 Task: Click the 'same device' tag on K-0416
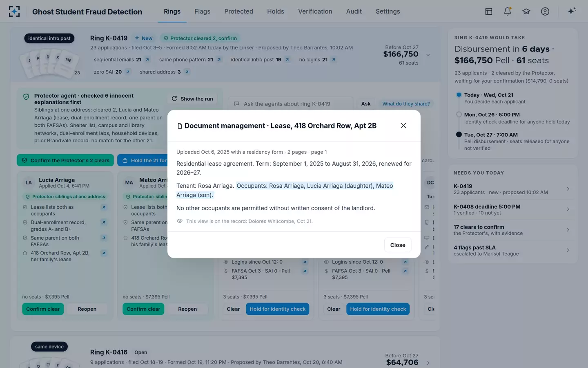[49, 347]
